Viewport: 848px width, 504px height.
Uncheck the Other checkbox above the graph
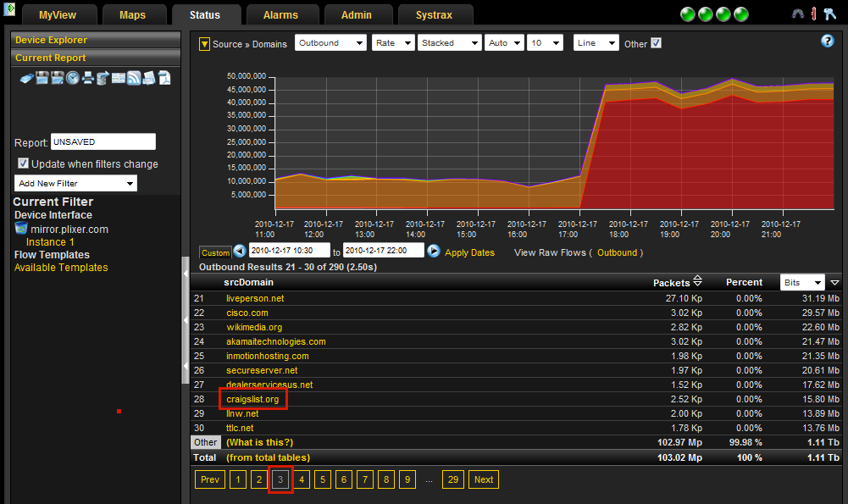pos(656,43)
